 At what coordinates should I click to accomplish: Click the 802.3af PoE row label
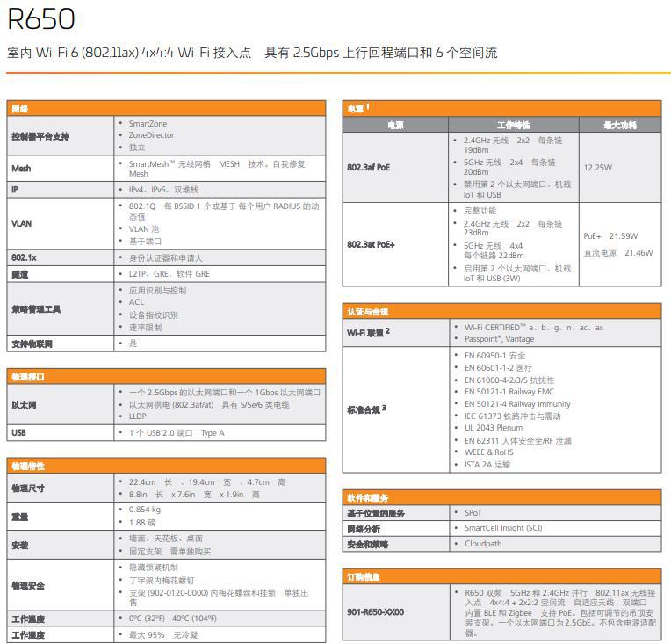pyautogui.click(x=369, y=168)
